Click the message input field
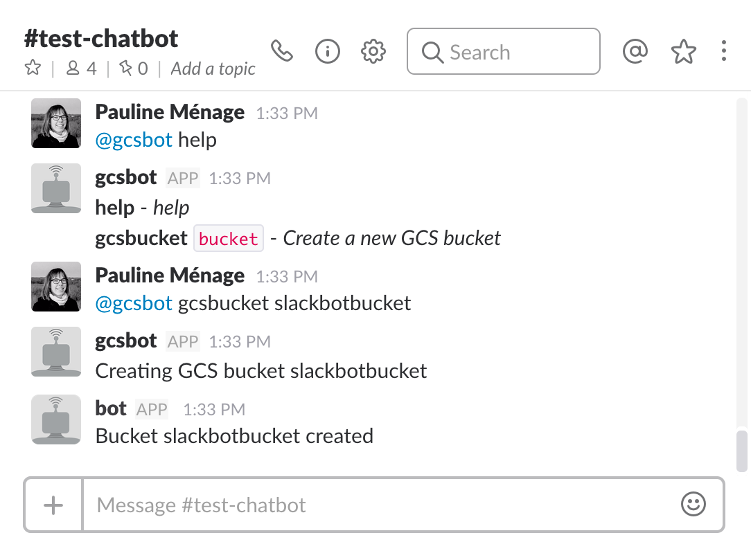The height and width of the screenshot is (560, 751). (x=346, y=505)
